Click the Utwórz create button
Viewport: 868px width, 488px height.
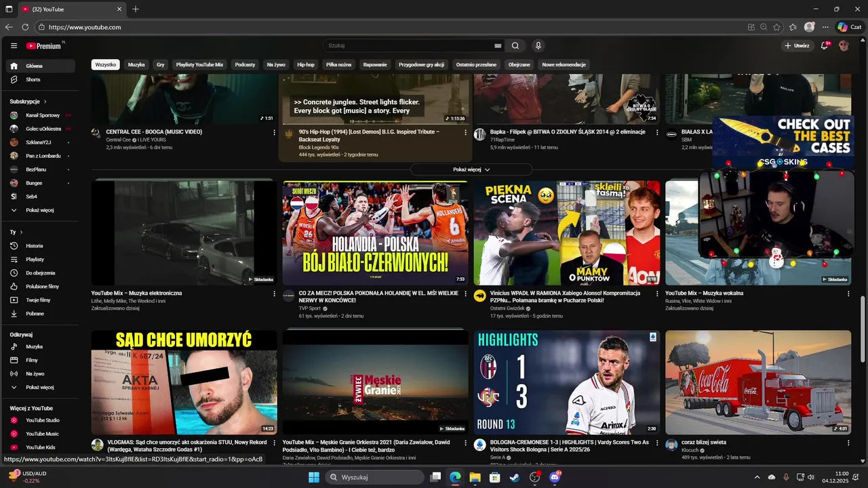click(797, 46)
